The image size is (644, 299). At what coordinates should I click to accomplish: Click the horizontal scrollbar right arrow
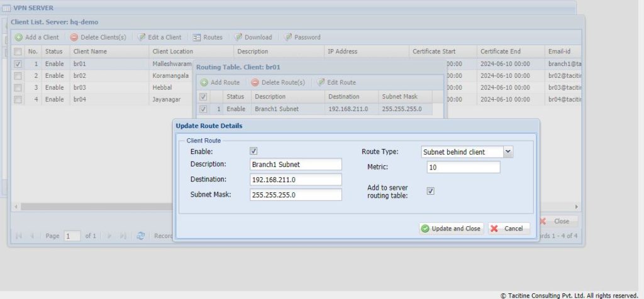tap(577, 207)
